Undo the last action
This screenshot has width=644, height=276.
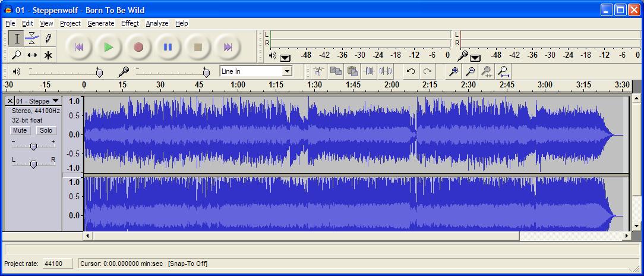(411, 71)
